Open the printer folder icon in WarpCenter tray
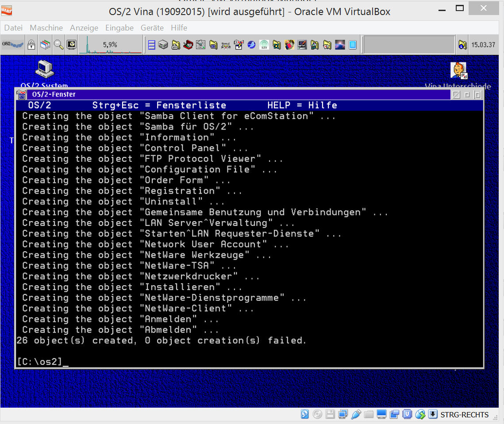 (176, 45)
